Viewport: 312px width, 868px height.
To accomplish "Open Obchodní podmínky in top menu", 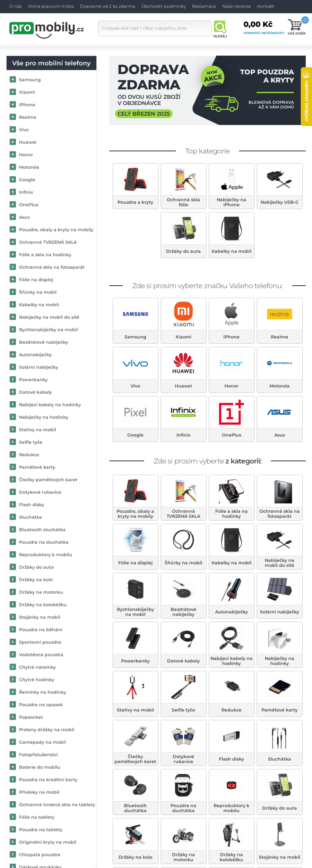I will [x=164, y=6].
